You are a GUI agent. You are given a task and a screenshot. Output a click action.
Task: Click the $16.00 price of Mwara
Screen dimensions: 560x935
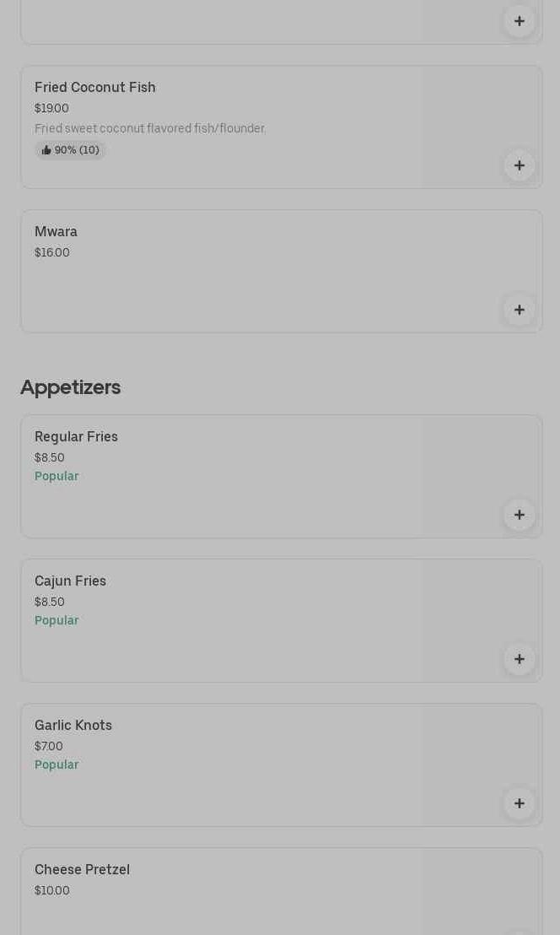(x=52, y=252)
